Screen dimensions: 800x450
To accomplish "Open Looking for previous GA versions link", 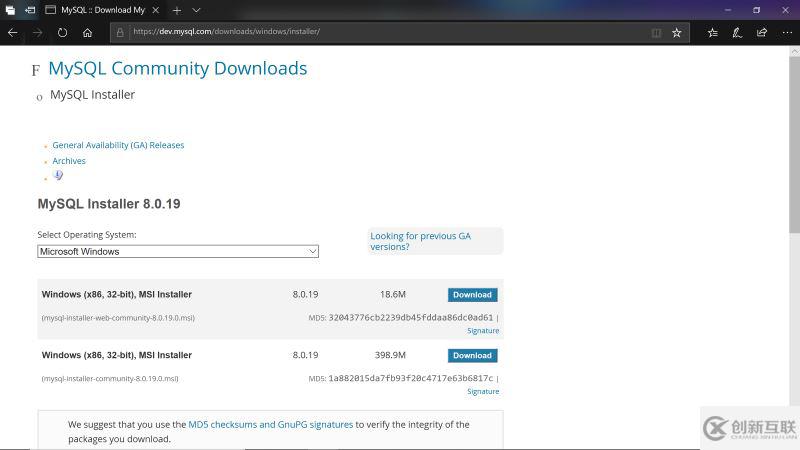I will pyautogui.click(x=420, y=241).
